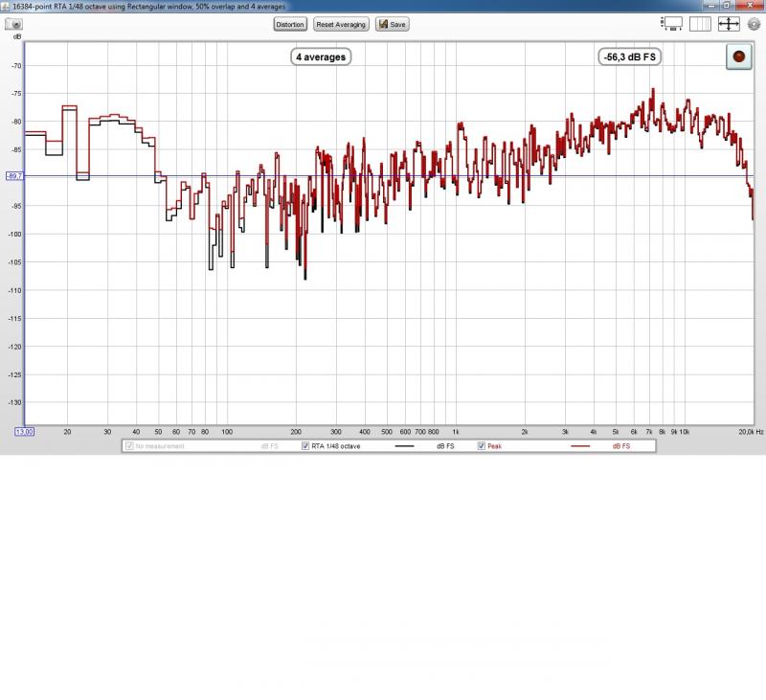Toggle the vertical grid bars icon
The width and height of the screenshot is (766, 700).
[700, 23]
